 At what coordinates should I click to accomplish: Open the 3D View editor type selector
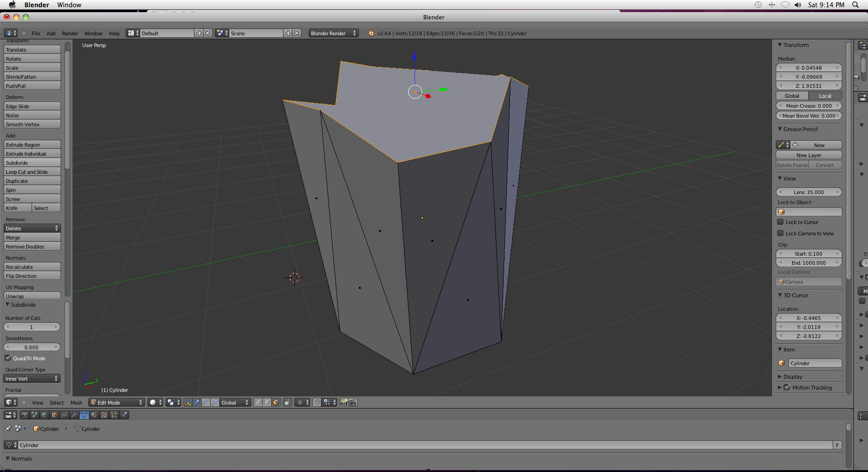[11, 402]
